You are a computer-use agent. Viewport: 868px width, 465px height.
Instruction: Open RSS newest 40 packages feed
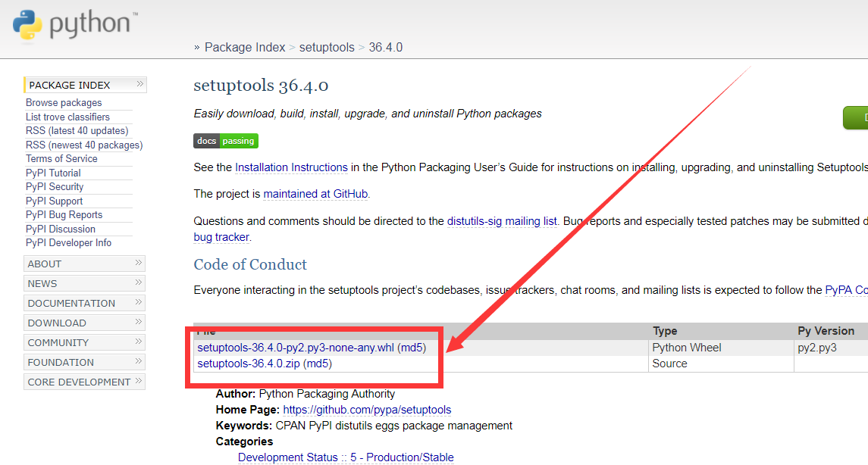[x=84, y=145]
